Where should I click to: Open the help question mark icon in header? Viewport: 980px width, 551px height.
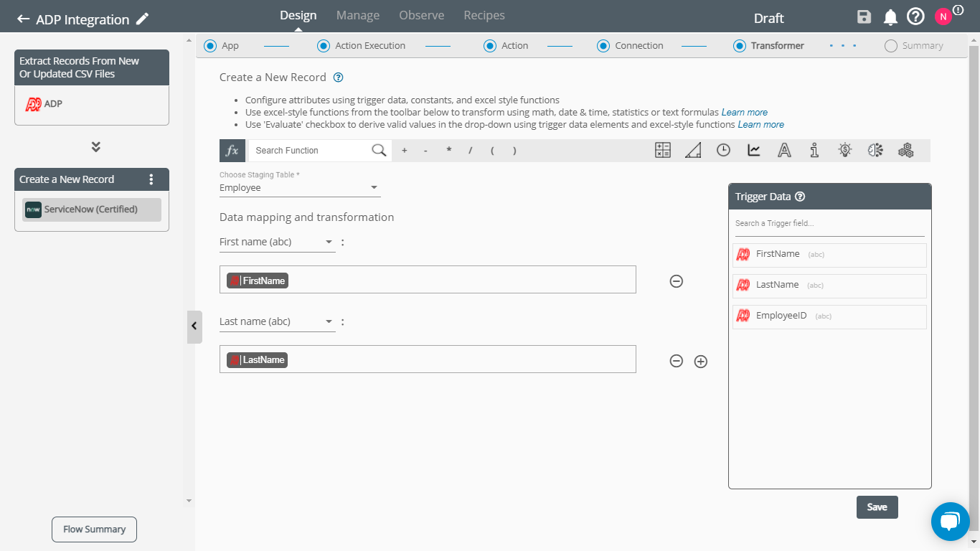pos(915,17)
